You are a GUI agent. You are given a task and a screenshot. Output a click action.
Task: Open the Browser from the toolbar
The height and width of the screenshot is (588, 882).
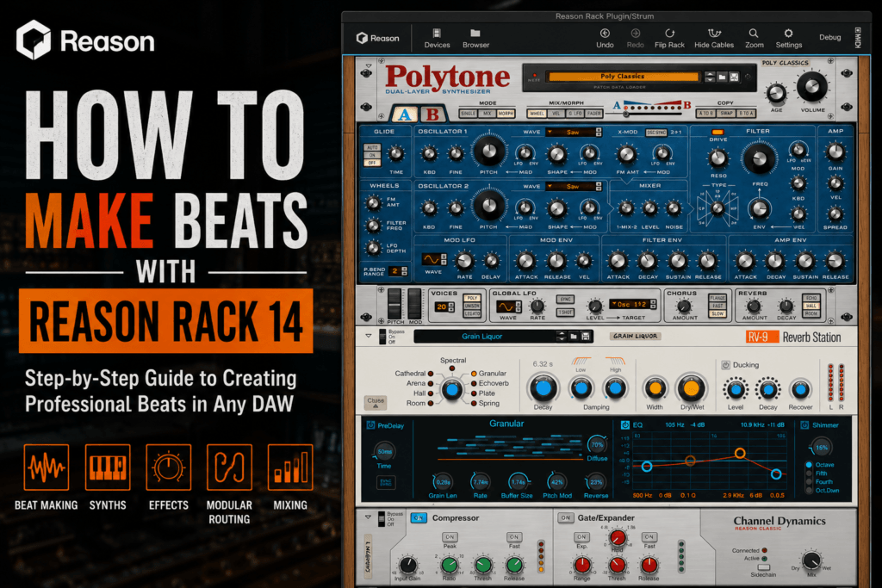coord(475,38)
